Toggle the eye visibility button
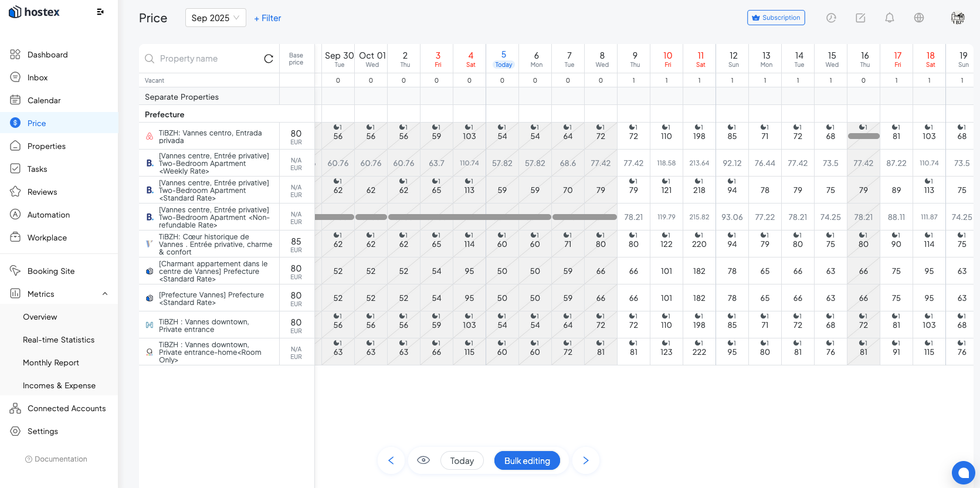The width and height of the screenshot is (980, 488). [x=423, y=460]
